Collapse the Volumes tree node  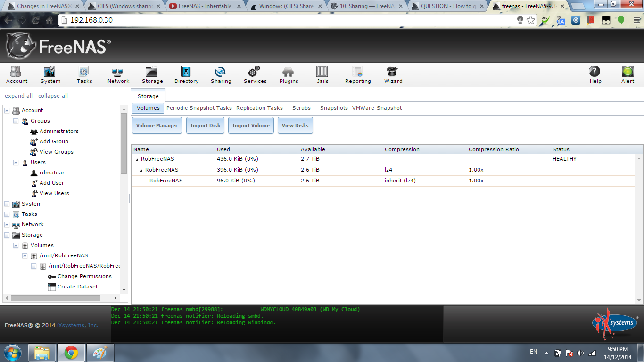(16, 245)
